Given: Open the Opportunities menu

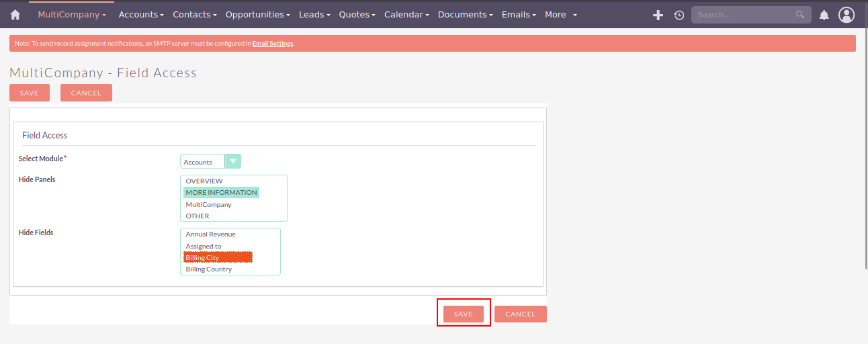Looking at the screenshot, I should [257, 15].
